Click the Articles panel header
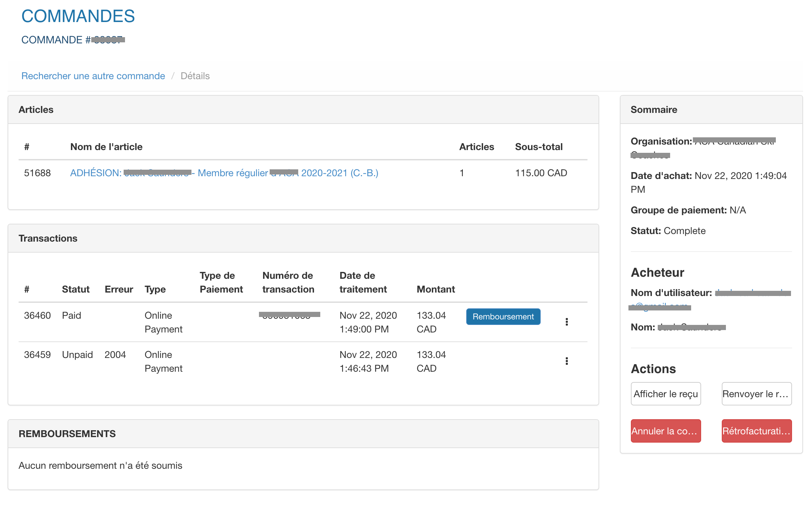The image size is (812, 508). tap(36, 109)
